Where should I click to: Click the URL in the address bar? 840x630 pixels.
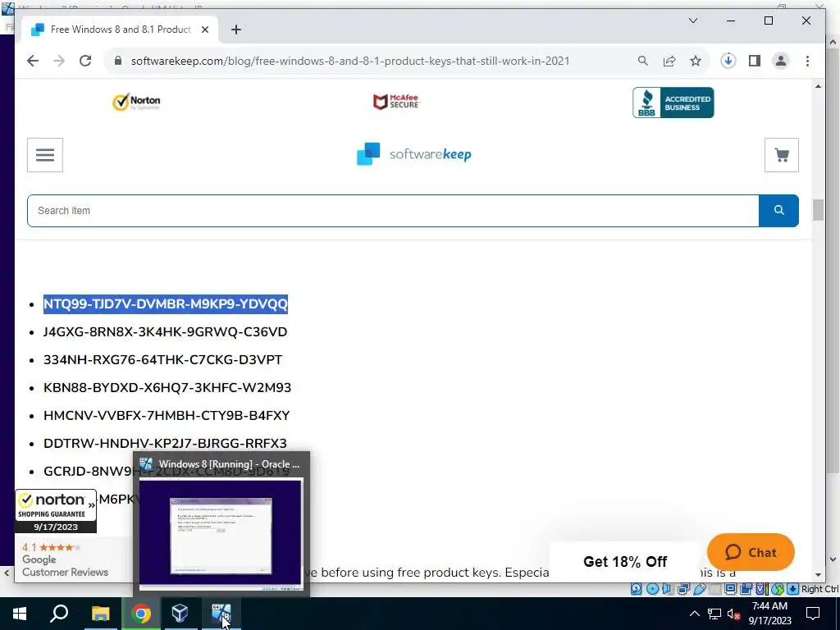tap(349, 61)
